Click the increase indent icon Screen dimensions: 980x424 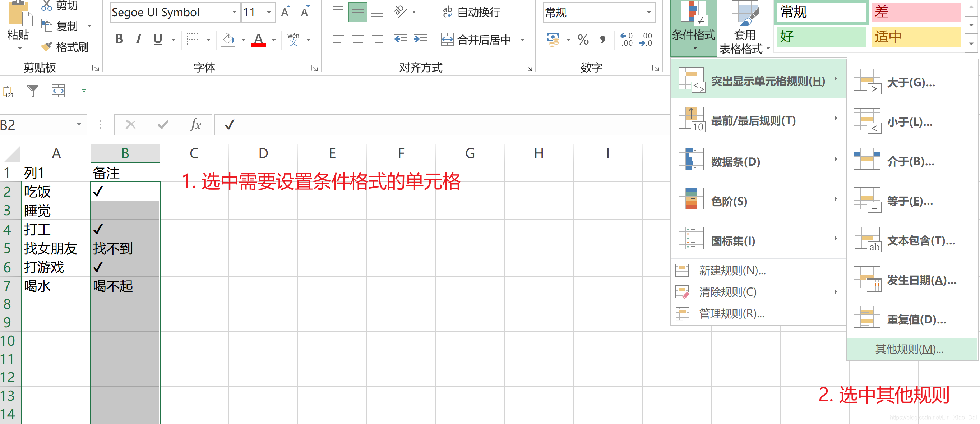[x=420, y=39]
